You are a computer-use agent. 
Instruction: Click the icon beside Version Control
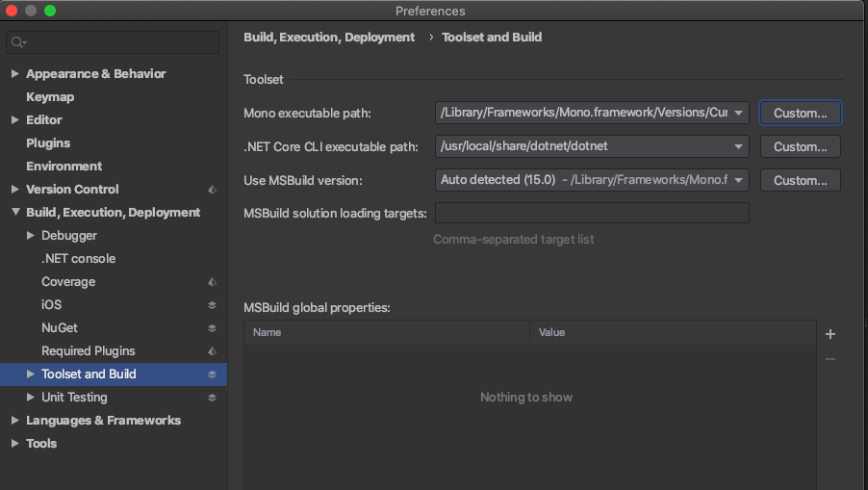tap(213, 190)
